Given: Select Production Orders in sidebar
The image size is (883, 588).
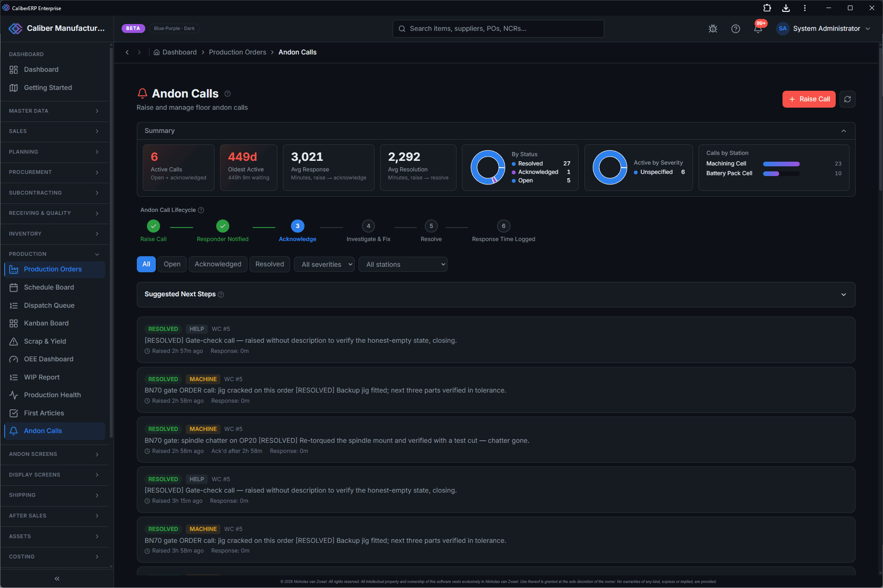Looking at the screenshot, I should 54,269.
